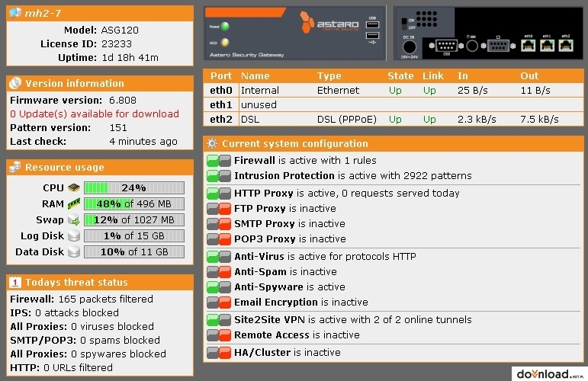
Task: Open the Intrusion Protection link
Action: pyautogui.click(x=284, y=175)
